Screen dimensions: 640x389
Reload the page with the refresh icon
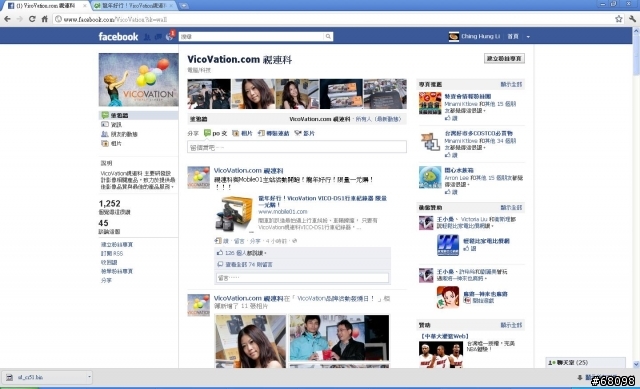(x=32, y=19)
